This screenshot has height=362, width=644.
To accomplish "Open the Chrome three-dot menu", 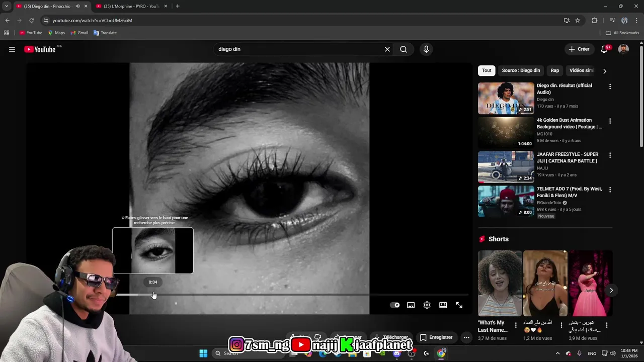I will [636, 20].
